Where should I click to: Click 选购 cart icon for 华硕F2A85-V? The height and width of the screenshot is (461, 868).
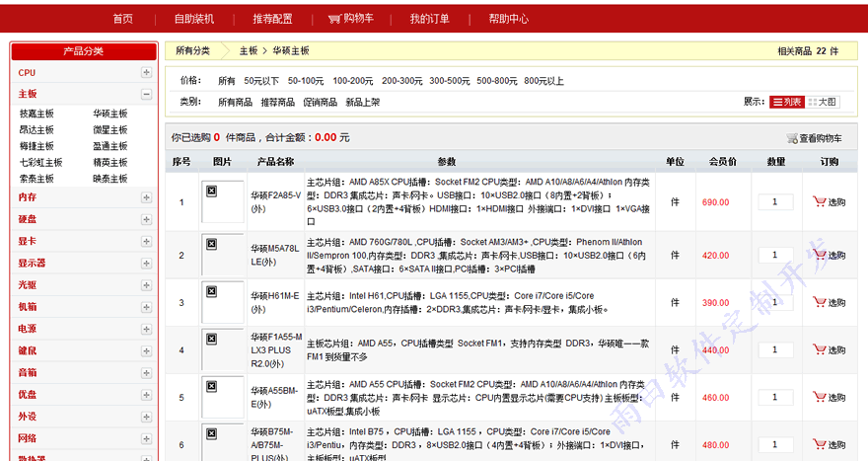click(x=829, y=202)
